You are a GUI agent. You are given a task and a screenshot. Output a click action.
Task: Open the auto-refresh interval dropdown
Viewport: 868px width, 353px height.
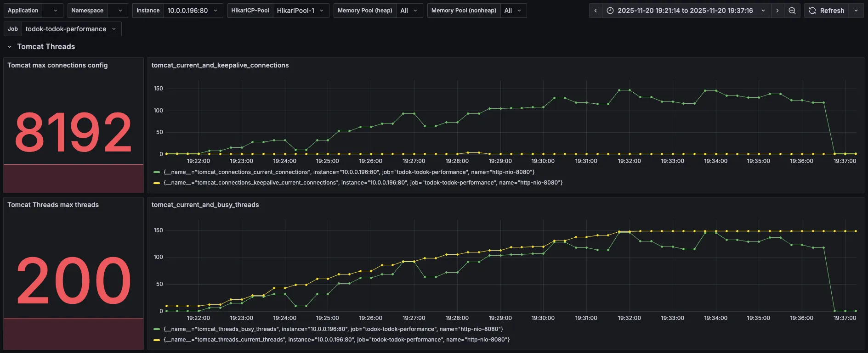click(856, 11)
